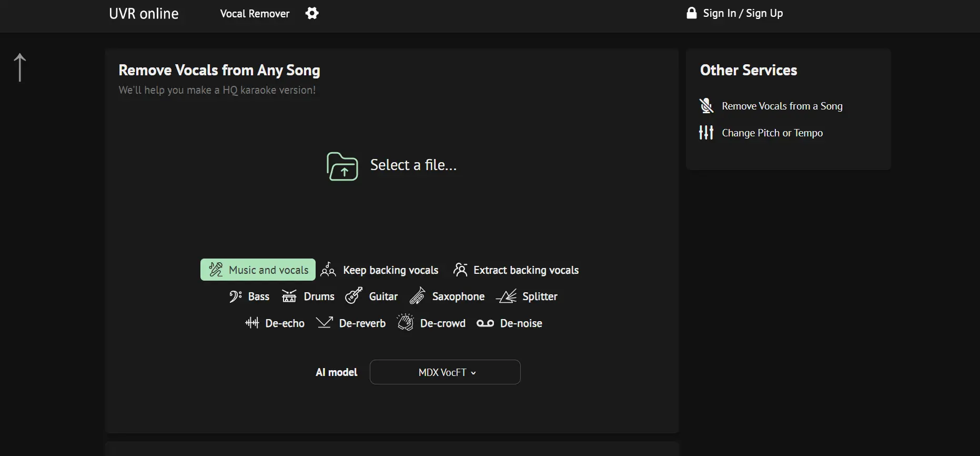Screen dimensions: 980x456
Task: Open Change Pitch or Tempo service
Action: (x=772, y=133)
